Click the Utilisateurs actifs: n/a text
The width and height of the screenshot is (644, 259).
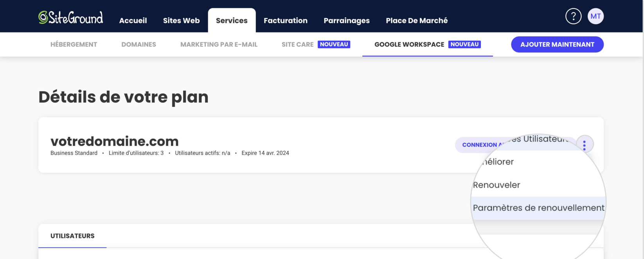[203, 153]
